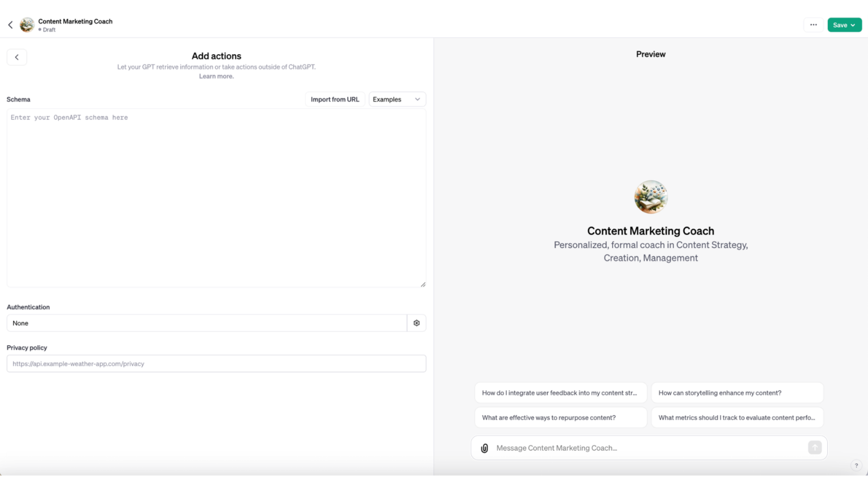Click the paperclip attach file icon

(484, 448)
